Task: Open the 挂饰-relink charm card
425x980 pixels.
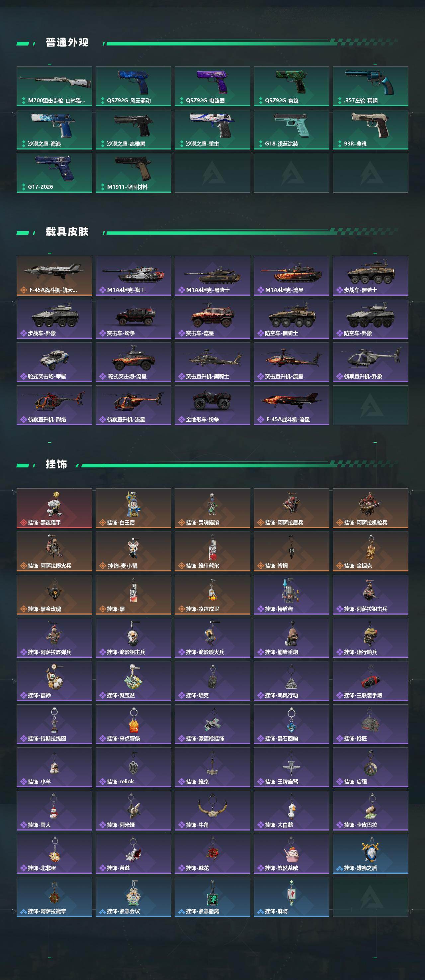Action: point(133,767)
